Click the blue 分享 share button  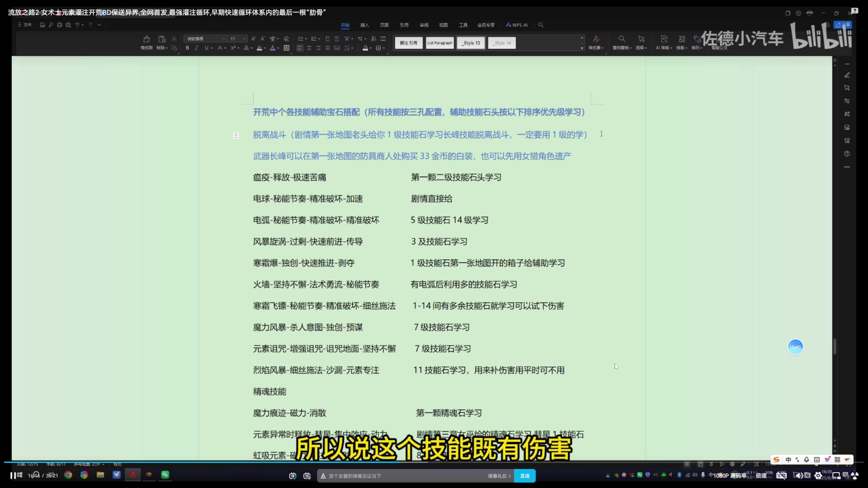(843, 25)
